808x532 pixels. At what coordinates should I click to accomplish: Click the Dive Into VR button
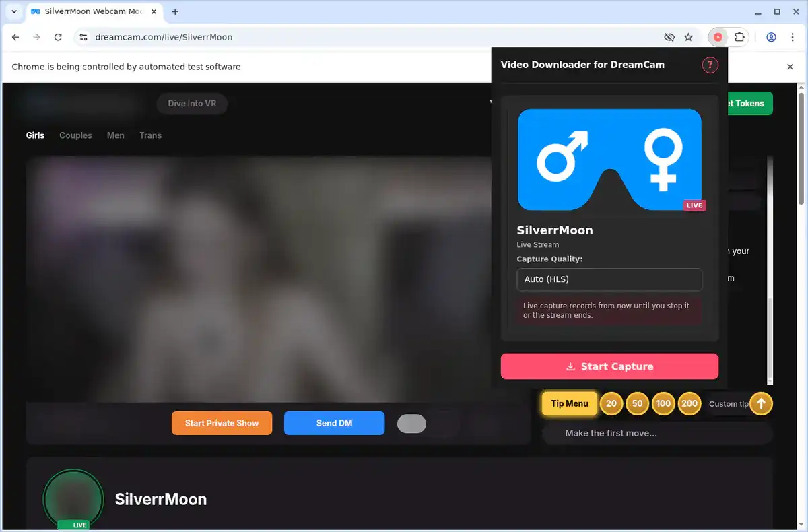pyautogui.click(x=192, y=104)
